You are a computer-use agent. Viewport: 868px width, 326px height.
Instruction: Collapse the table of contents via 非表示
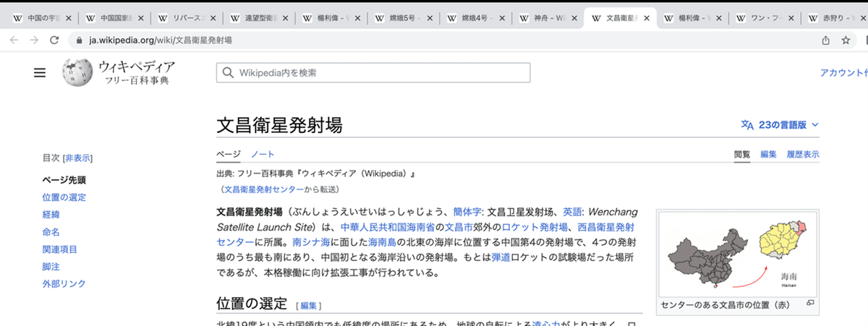tap(77, 158)
